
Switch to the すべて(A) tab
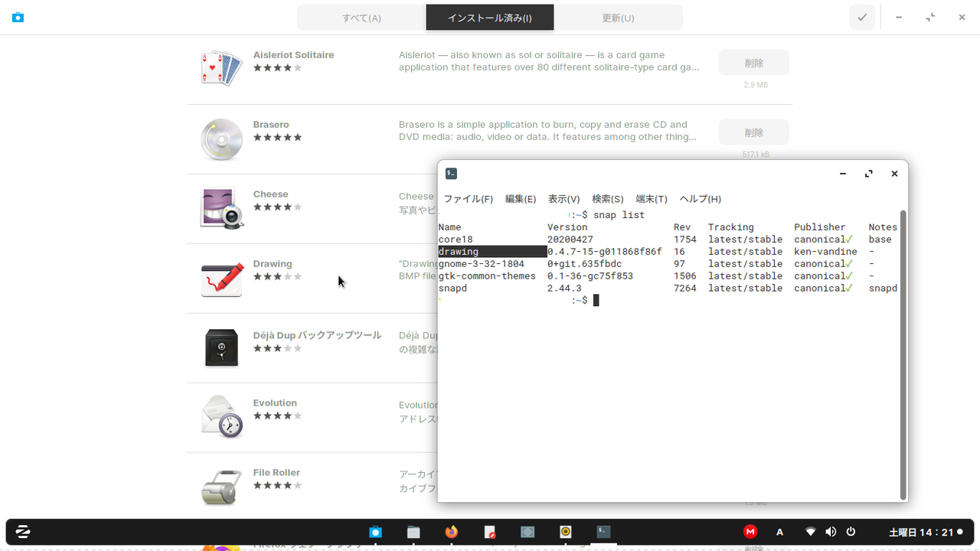click(361, 18)
